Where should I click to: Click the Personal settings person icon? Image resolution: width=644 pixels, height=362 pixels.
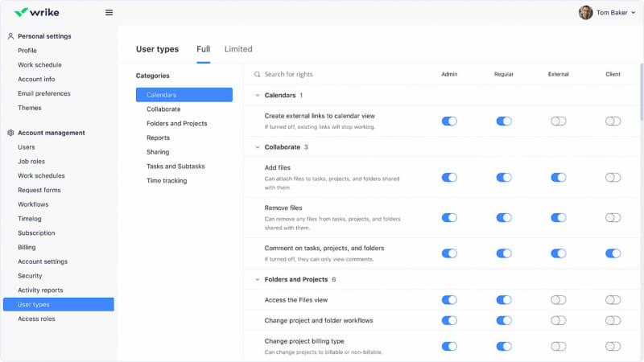pyautogui.click(x=10, y=36)
